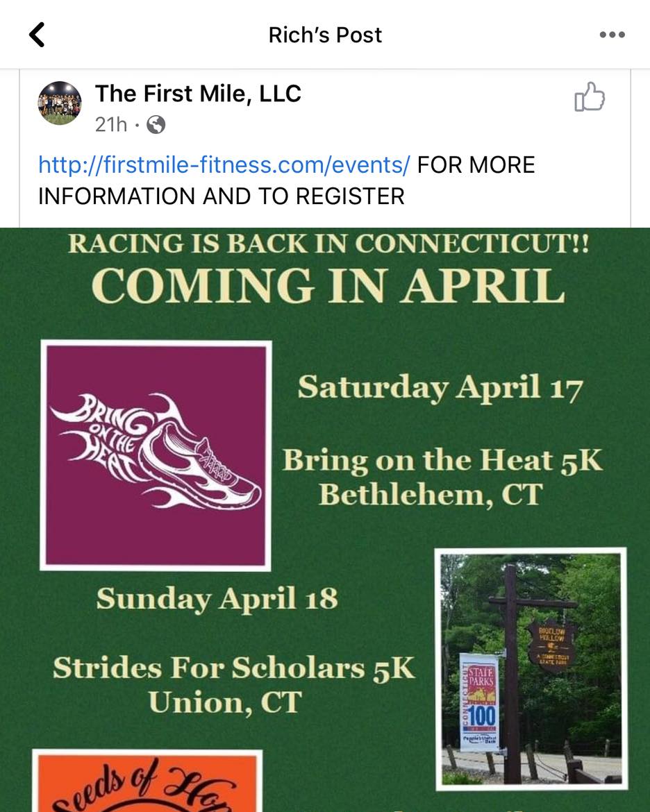This screenshot has width=650, height=812.
Task: Open the Bigelow Hollow state park photo
Action: [531, 670]
